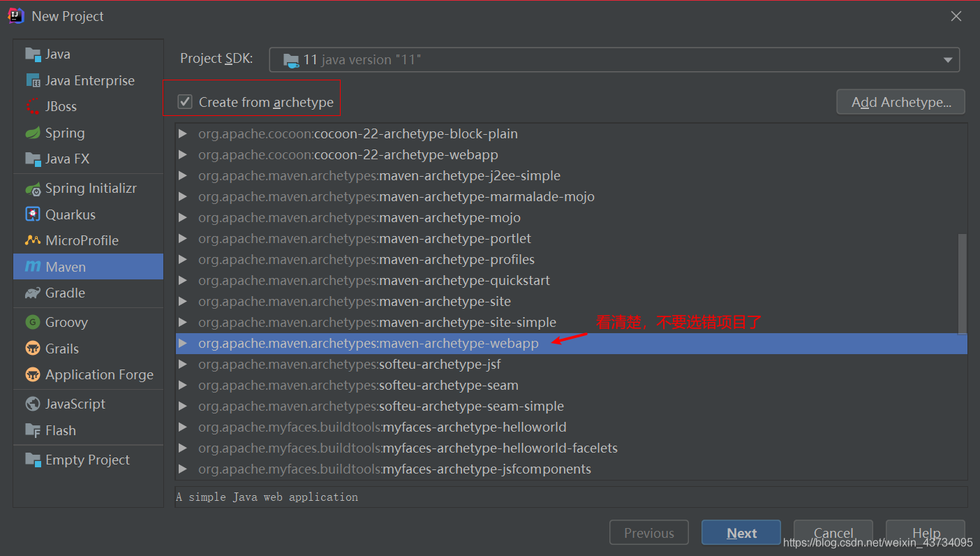Click the Next button
Viewport: 980px width, 556px height.
(x=741, y=533)
